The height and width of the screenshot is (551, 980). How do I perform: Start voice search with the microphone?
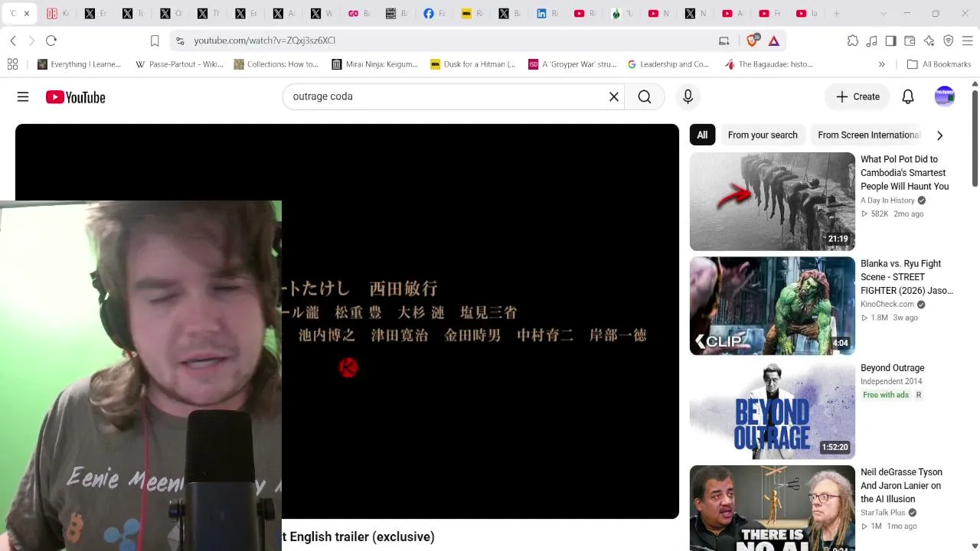(x=688, y=96)
